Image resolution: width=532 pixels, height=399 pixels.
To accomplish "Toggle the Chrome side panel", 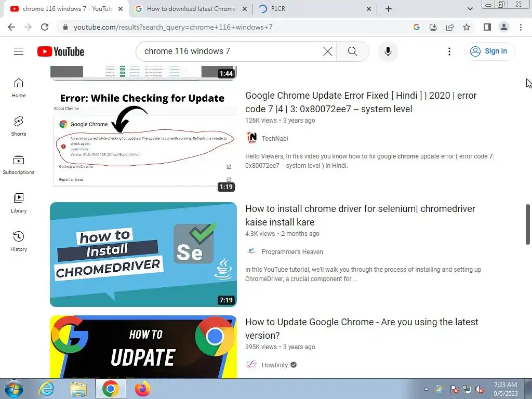I will pyautogui.click(x=487, y=27).
